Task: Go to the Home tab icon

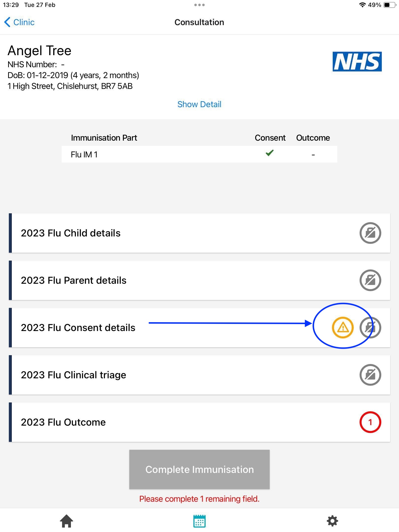Action: coord(66,521)
